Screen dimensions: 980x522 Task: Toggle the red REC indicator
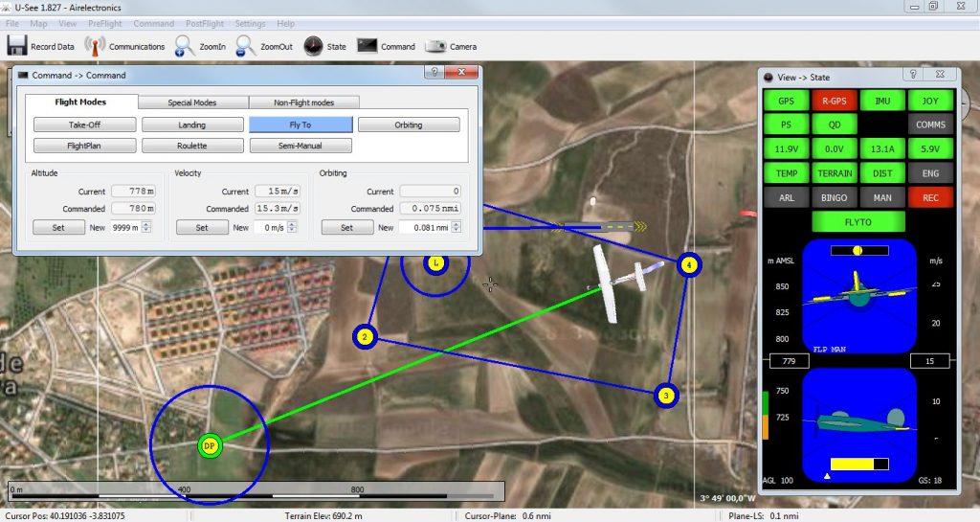[x=928, y=197]
